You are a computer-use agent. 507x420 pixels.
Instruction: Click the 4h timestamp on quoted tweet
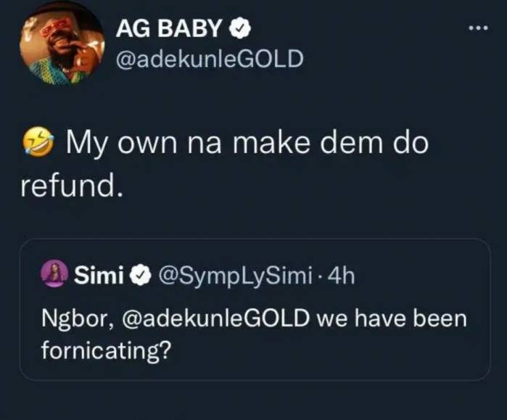341,276
